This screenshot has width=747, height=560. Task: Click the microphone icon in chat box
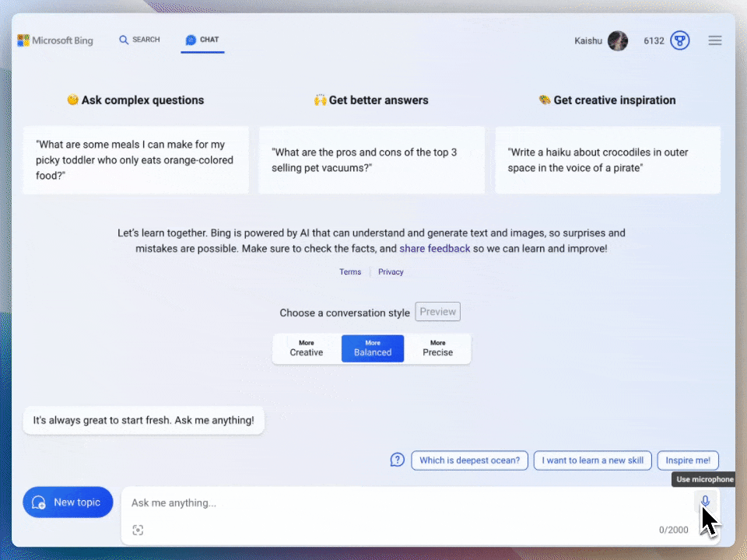(x=705, y=502)
